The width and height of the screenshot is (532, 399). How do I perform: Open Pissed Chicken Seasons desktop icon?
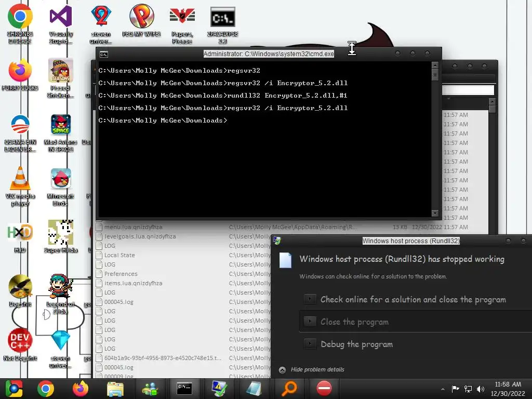point(61,78)
